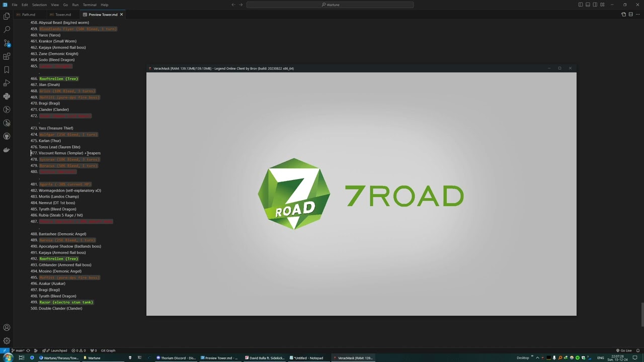
Task: Open notifications bell in status bar
Action: (638, 350)
